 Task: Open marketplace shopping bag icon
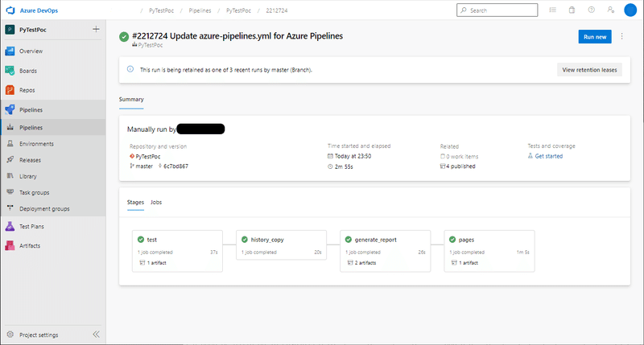[572, 10]
